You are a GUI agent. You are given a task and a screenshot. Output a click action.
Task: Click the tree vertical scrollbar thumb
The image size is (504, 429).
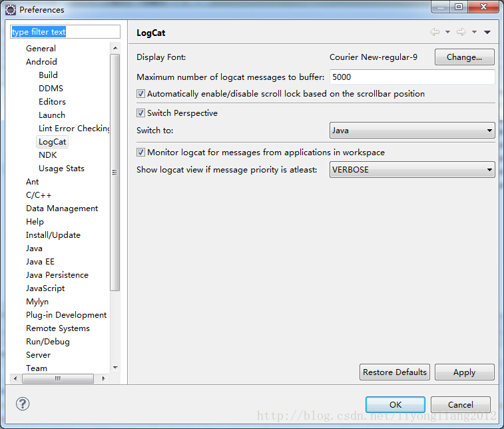click(x=115, y=173)
